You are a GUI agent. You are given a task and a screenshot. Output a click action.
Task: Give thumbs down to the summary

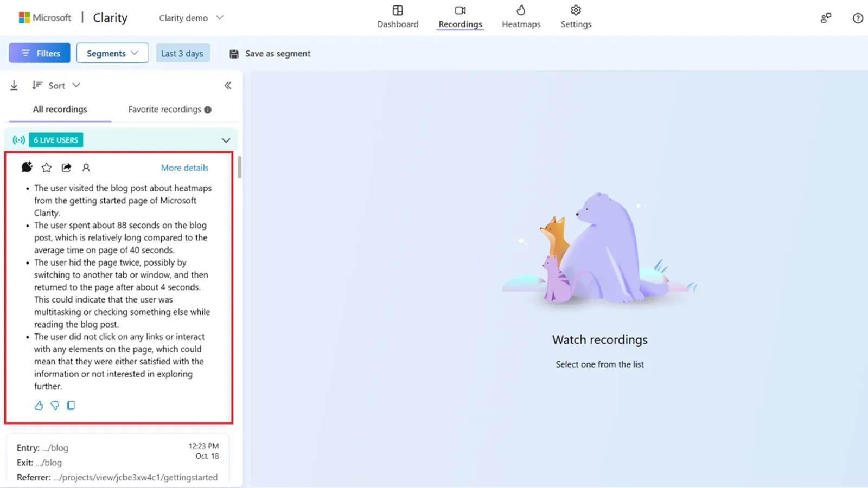55,406
